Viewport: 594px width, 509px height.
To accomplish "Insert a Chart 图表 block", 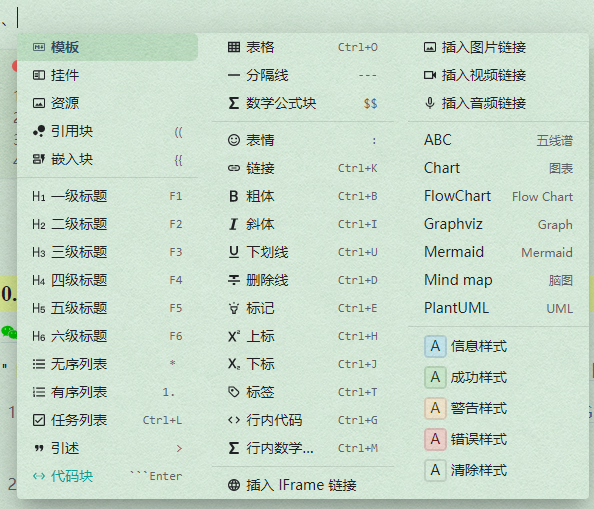I will tap(498, 168).
